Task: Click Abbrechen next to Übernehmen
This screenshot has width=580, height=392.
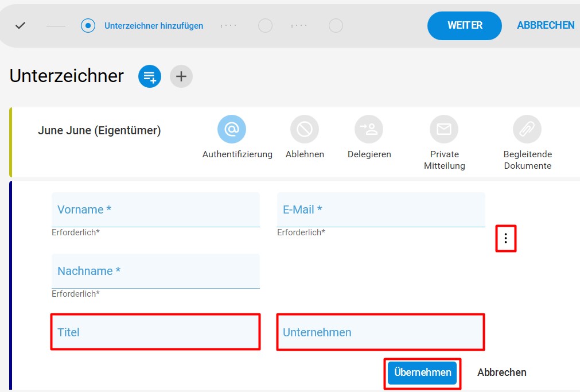Action: [501, 372]
